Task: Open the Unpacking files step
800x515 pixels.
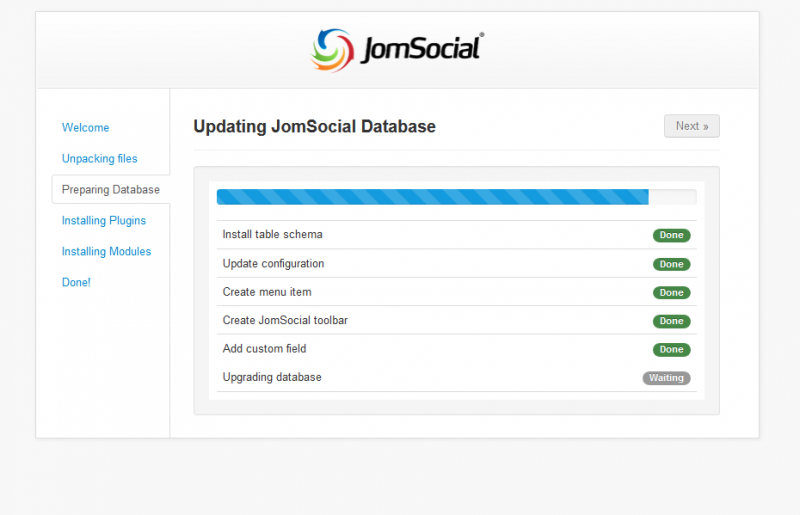Action: (x=99, y=159)
